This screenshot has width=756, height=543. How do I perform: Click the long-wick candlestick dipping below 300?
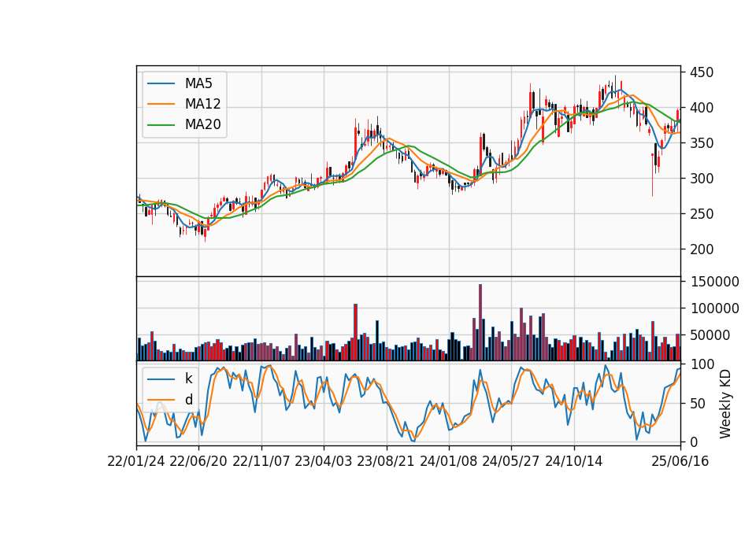tap(652, 175)
